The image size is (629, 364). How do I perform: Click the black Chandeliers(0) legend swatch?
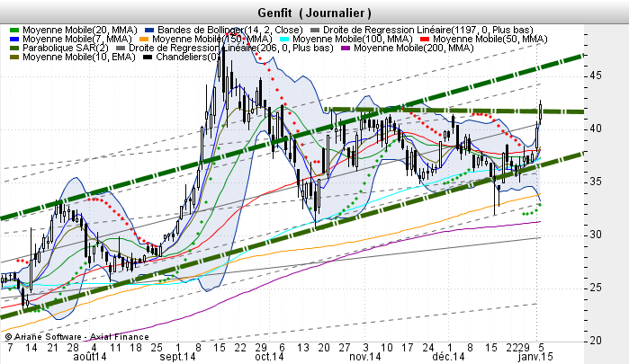point(148,58)
